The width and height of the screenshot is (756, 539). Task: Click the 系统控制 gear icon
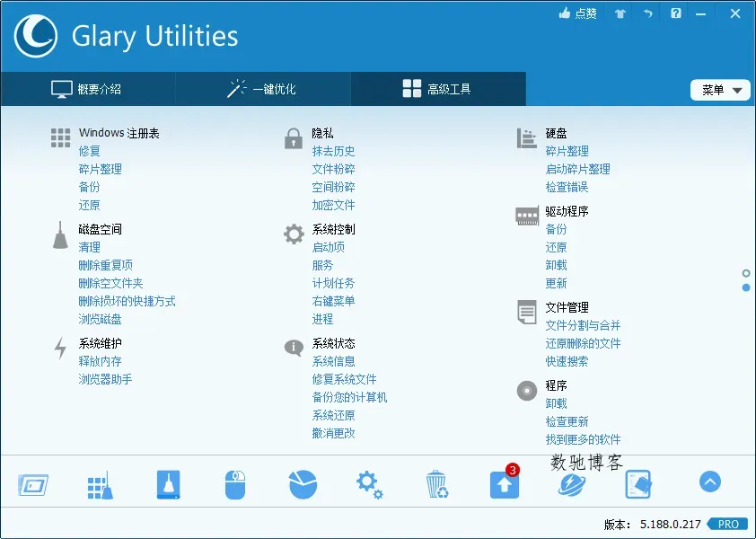coord(294,234)
